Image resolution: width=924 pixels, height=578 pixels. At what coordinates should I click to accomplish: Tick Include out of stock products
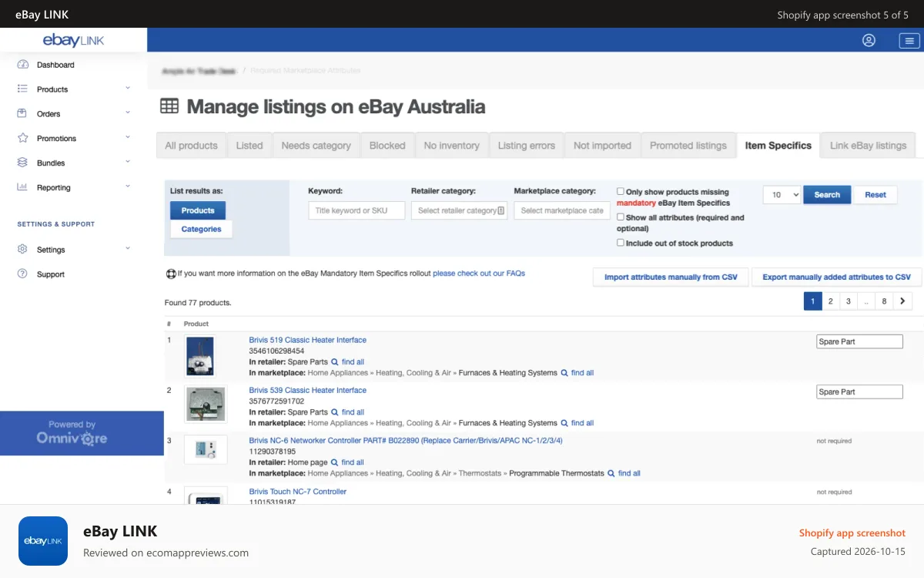pos(621,243)
